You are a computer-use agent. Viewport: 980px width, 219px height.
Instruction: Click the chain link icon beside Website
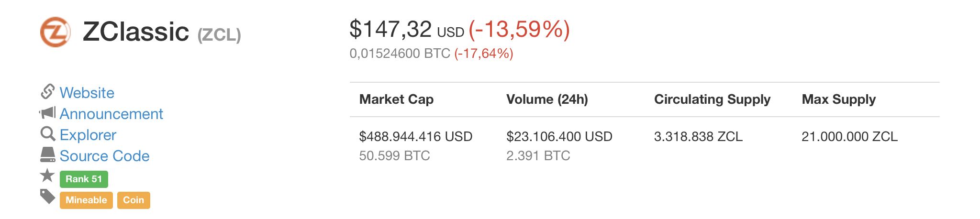[48, 92]
